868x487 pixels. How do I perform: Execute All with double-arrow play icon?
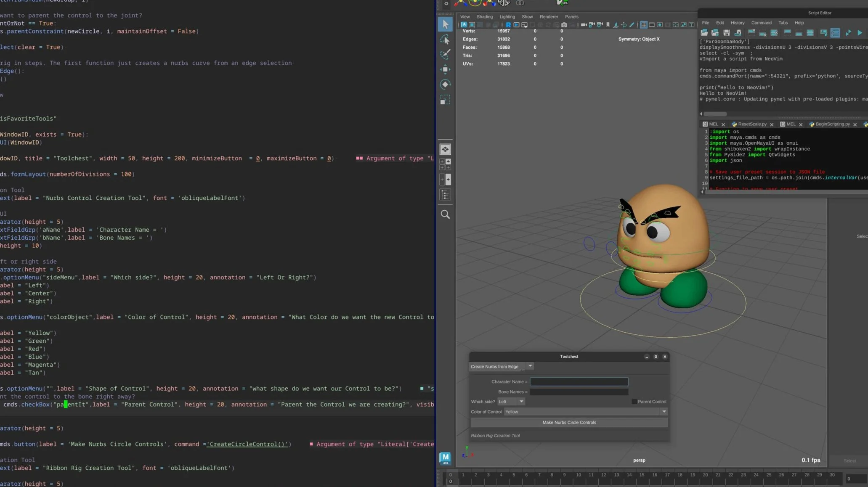(848, 33)
